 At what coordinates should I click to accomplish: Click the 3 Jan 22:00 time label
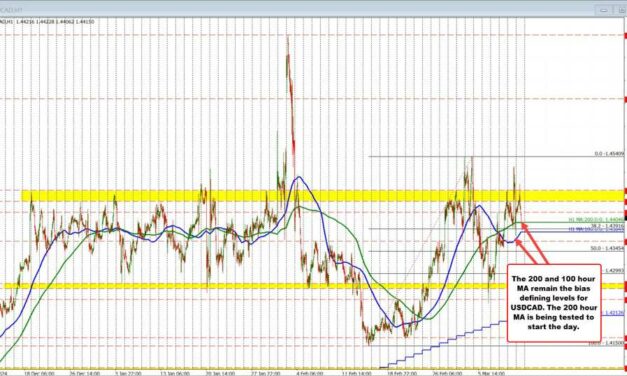coord(127,373)
